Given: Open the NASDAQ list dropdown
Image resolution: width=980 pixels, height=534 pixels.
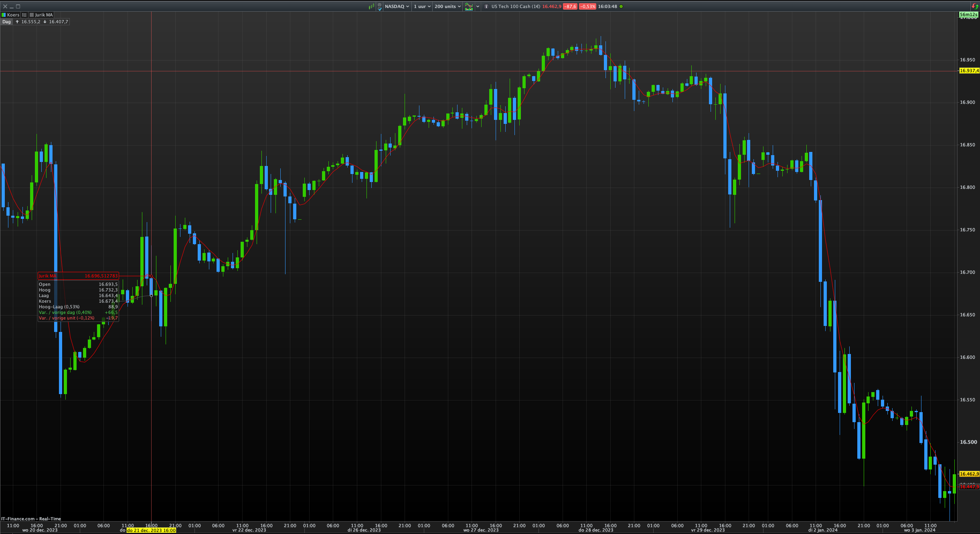Looking at the screenshot, I should 397,6.
